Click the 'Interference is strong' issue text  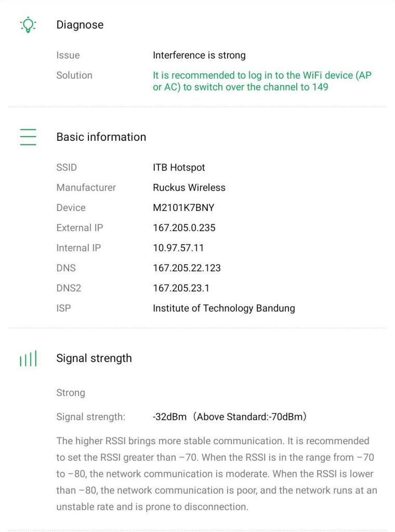(199, 55)
